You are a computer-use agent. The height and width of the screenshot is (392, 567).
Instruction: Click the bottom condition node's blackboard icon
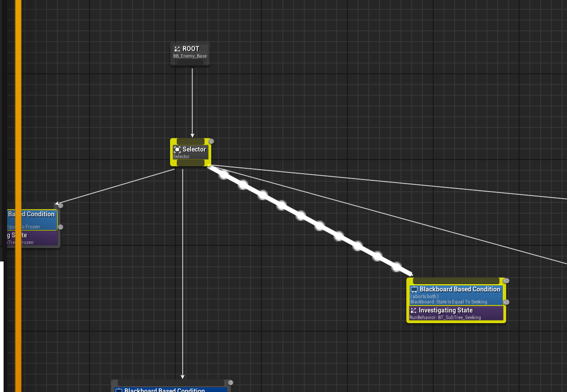119,391
